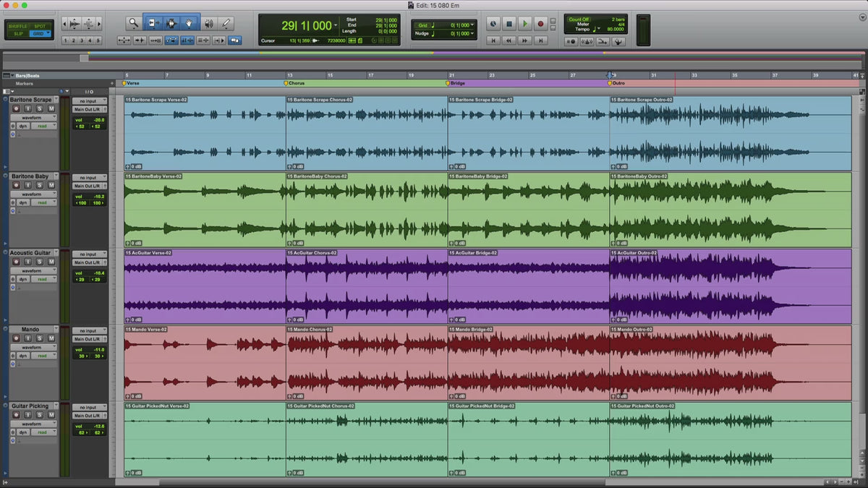The image size is (868, 488).
Task: Select the Grabber hand tool
Action: pos(190,23)
